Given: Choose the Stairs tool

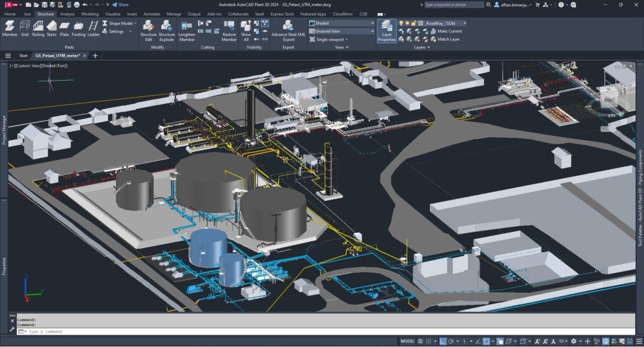Looking at the screenshot, I should point(52,28).
